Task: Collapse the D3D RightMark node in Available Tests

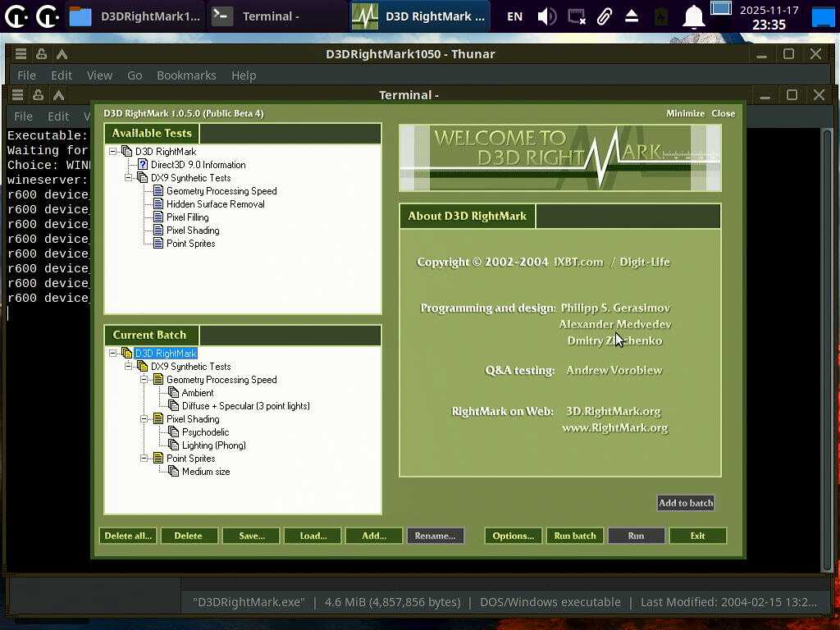Action: click(112, 152)
